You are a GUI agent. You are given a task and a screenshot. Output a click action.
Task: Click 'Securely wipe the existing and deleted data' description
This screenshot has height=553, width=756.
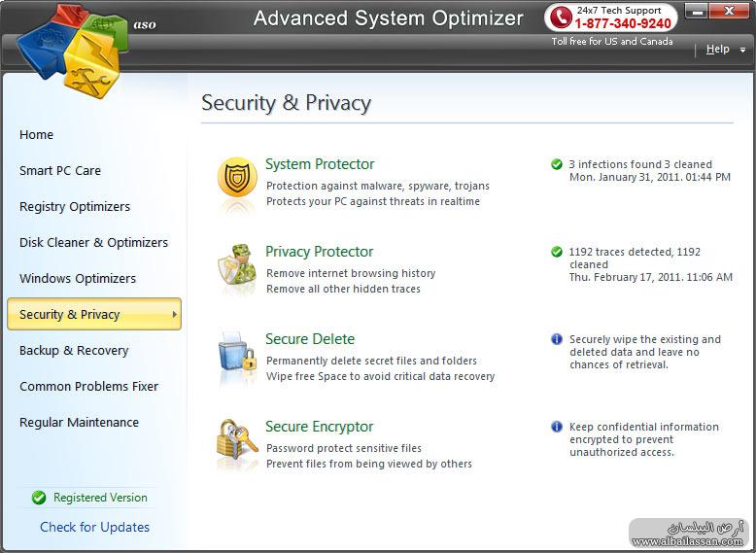click(645, 352)
